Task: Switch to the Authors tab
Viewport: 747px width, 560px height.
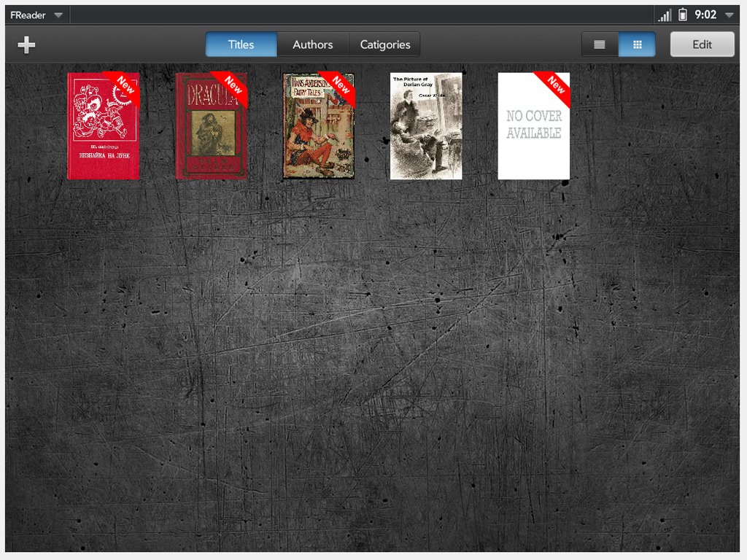Action: (312, 44)
